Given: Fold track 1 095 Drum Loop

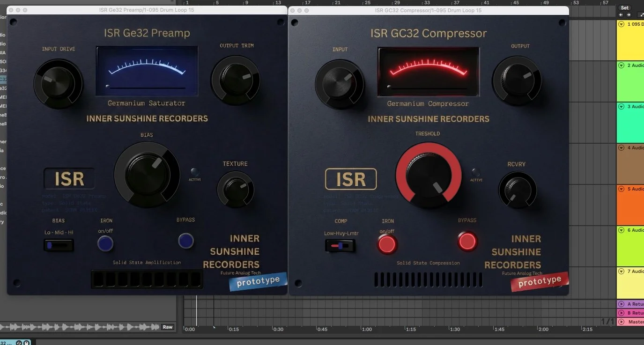Looking at the screenshot, I should pyautogui.click(x=622, y=24).
